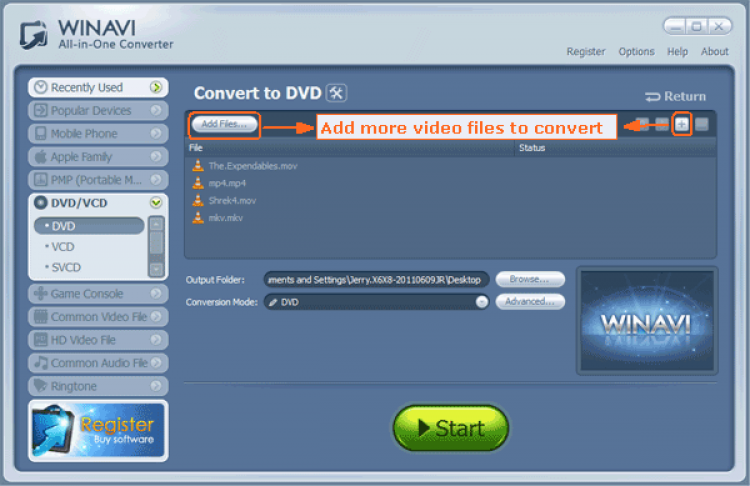Click the VLC cone icon for The.Expendables.mov

(x=198, y=166)
